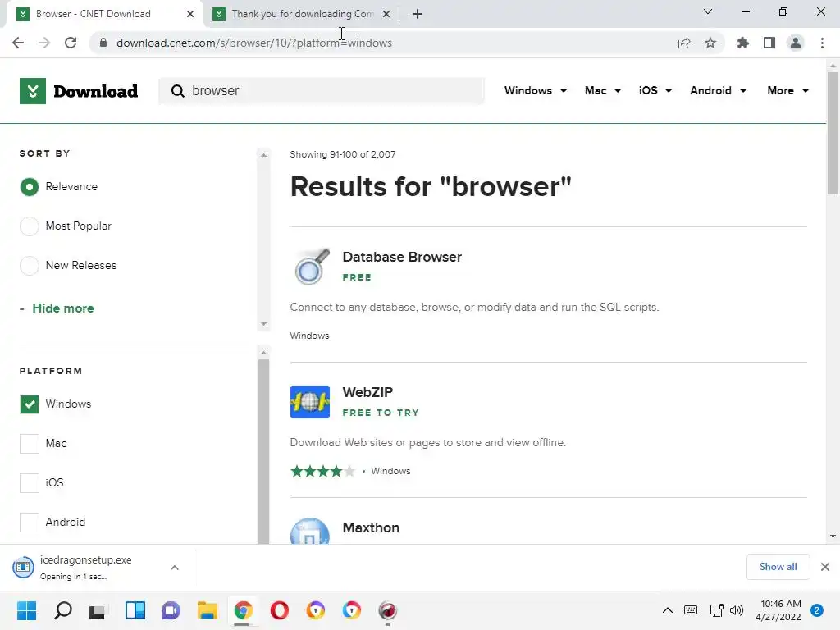Open Chrome's three-dot menu
The height and width of the screenshot is (630, 840).
822,43
